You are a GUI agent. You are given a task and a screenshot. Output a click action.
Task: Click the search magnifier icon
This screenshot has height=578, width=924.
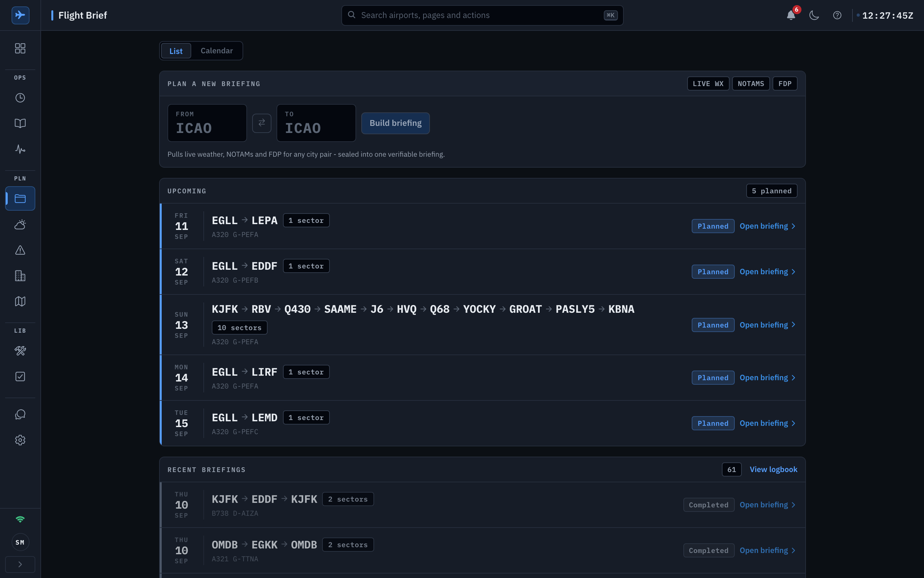352,15
